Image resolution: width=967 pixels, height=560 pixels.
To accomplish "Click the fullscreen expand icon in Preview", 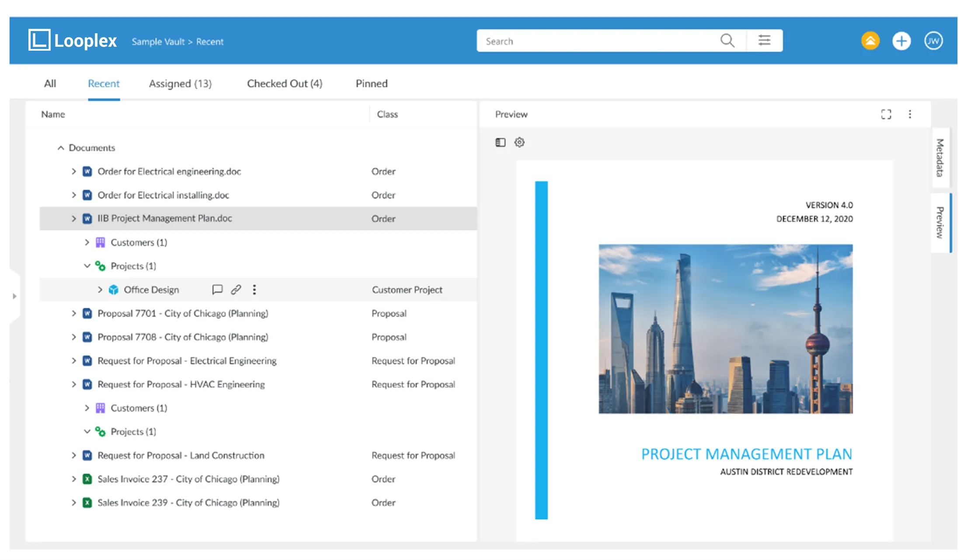I will (886, 113).
